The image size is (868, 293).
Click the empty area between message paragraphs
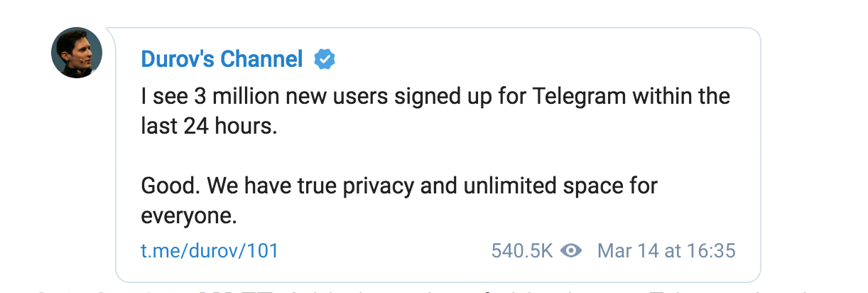coord(355,156)
